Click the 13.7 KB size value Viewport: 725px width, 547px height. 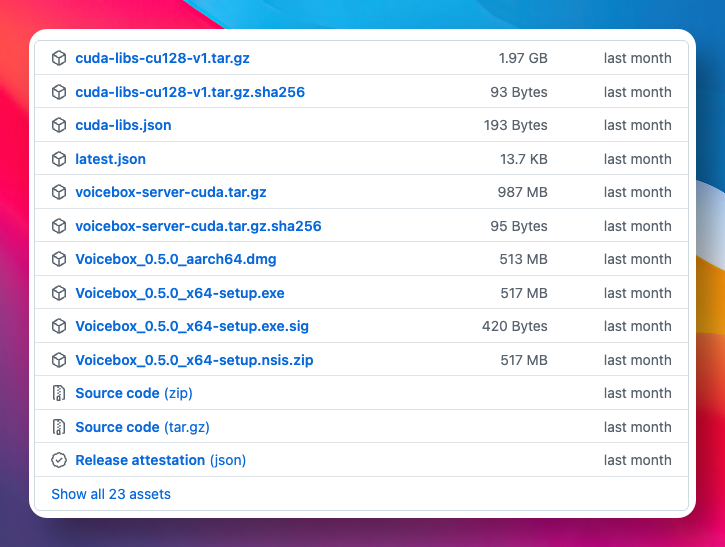pyautogui.click(x=524, y=159)
